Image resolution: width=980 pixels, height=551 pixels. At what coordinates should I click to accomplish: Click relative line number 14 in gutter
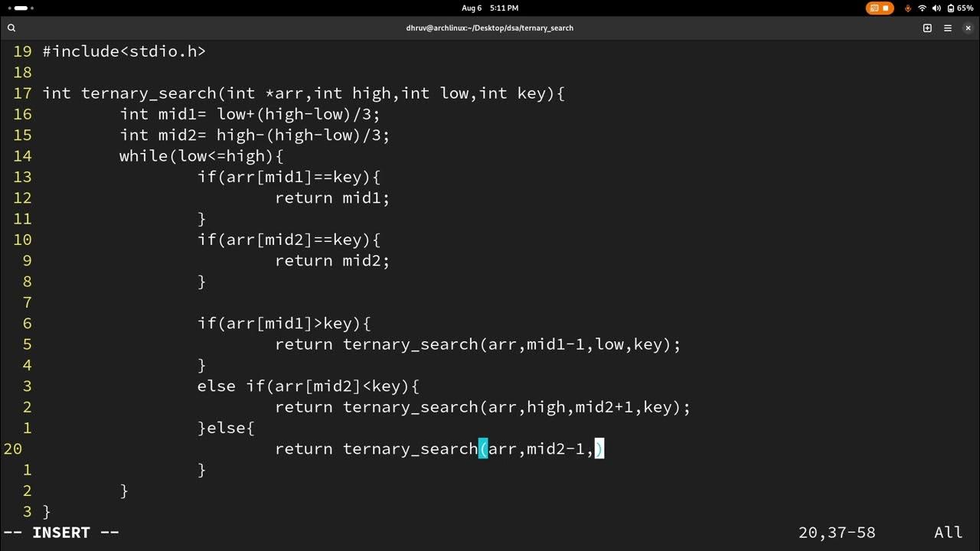pos(22,156)
